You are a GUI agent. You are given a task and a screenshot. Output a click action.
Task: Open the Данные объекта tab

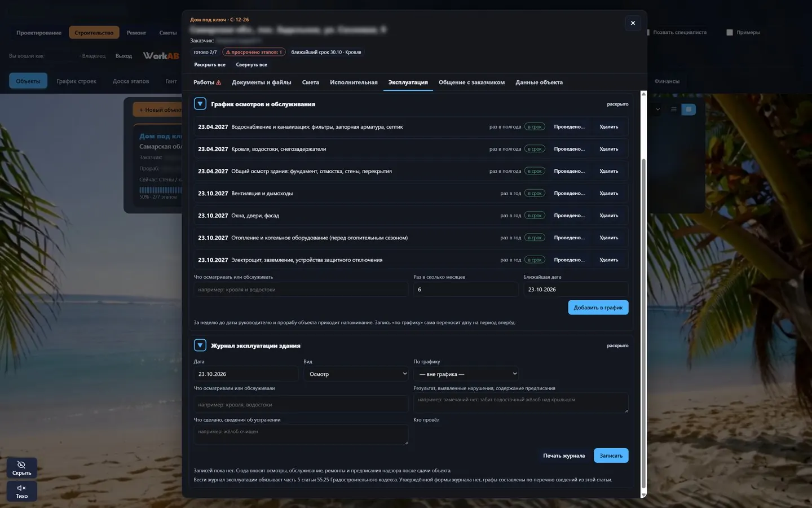[x=539, y=82]
